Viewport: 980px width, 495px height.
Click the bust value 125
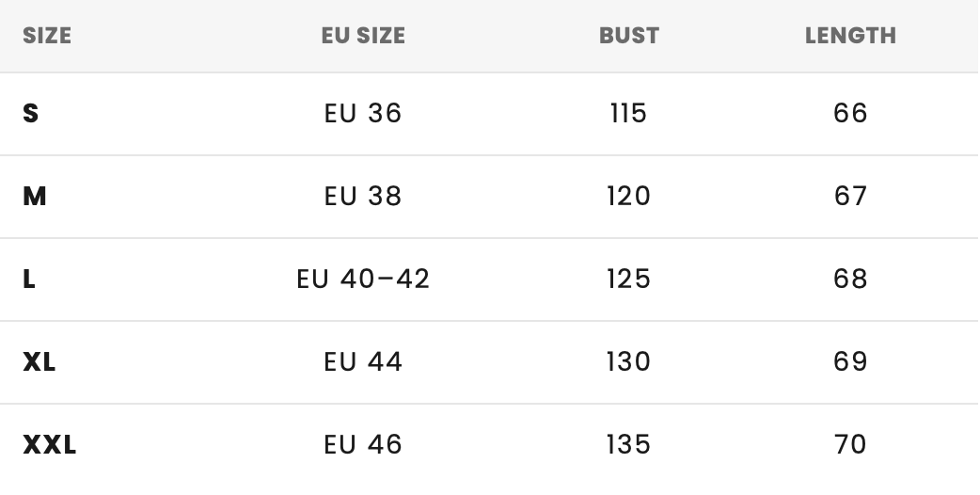(629, 279)
